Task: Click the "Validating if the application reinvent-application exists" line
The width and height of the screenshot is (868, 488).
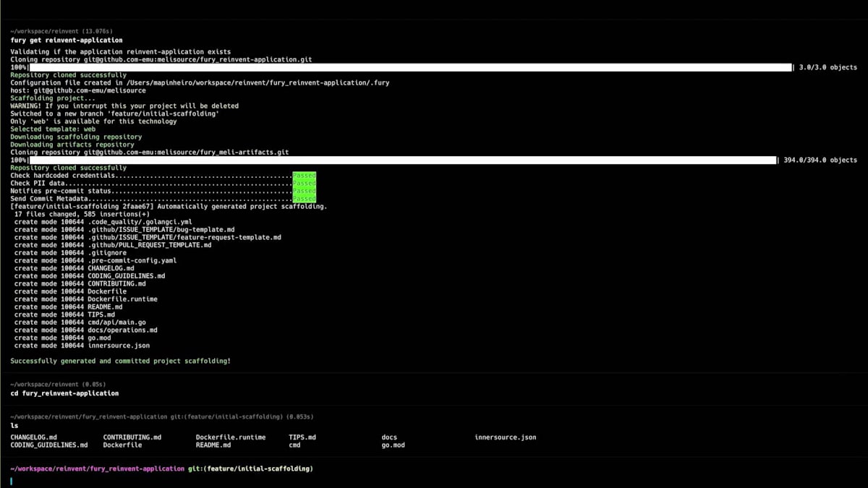Action: (121, 52)
